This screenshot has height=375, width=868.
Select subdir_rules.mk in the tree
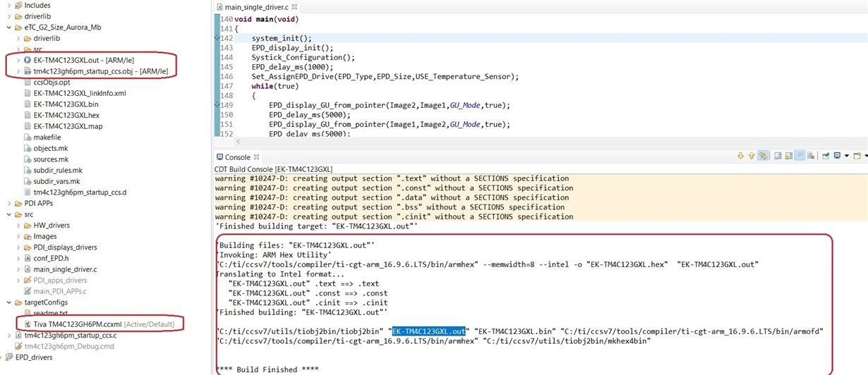58,170
